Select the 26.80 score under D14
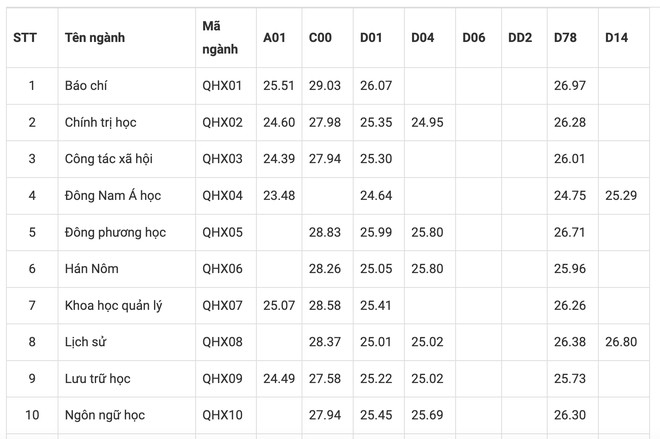 (621, 342)
